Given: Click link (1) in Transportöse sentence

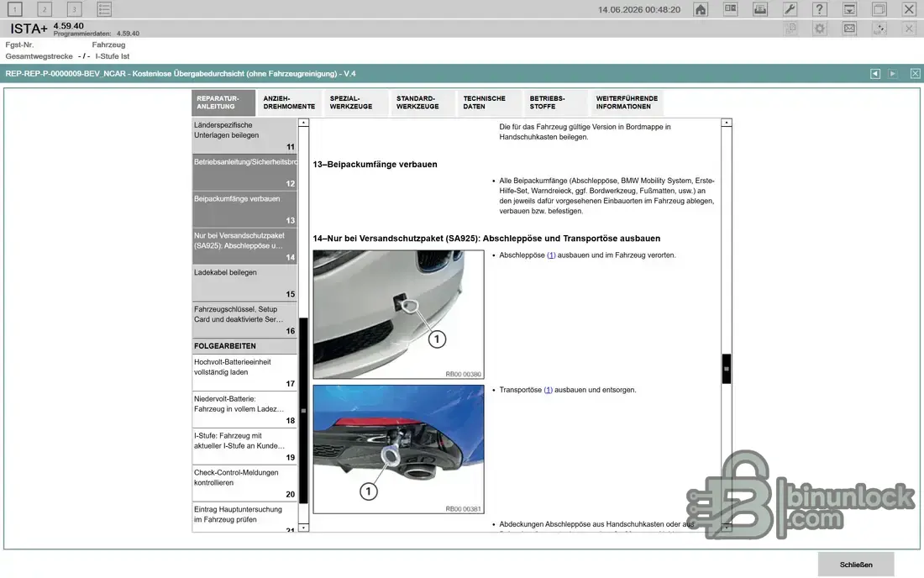Looking at the screenshot, I should click(x=548, y=390).
